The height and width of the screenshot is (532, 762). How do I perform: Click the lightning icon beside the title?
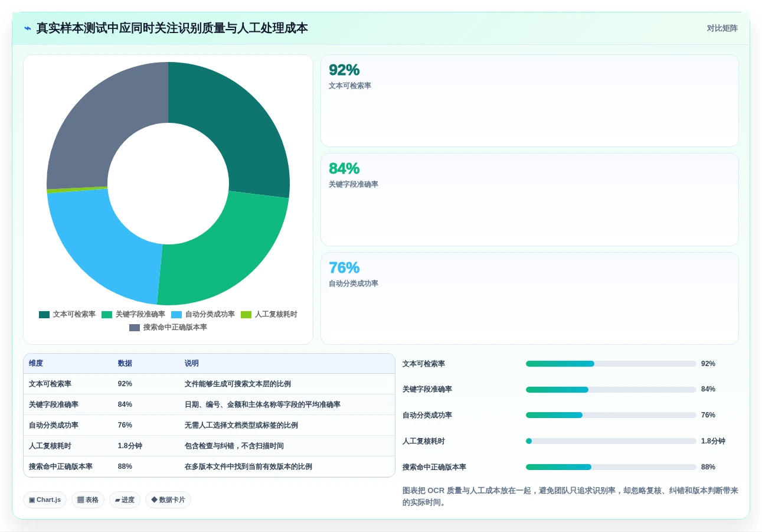tap(28, 28)
